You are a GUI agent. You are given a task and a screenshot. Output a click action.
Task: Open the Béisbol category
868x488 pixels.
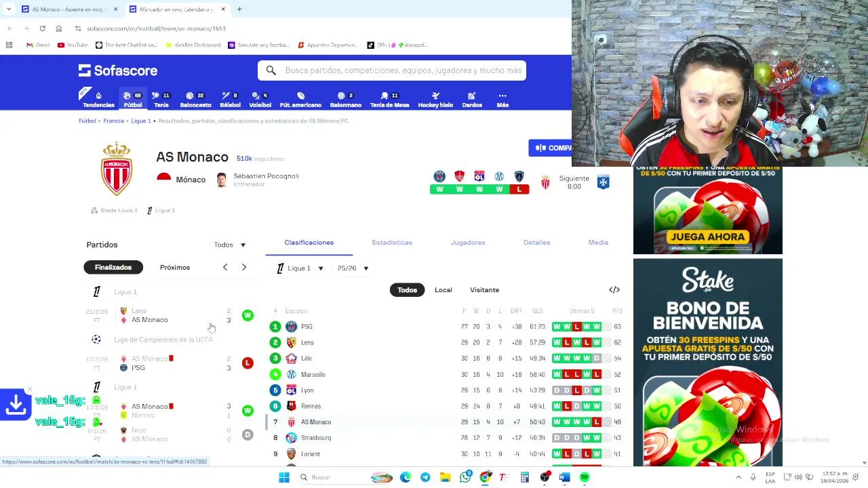point(230,100)
